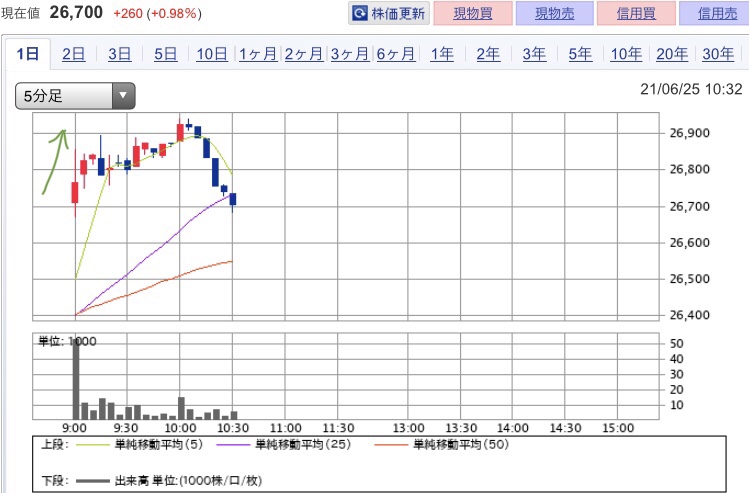Switch to the 3日 chart range
The height and width of the screenshot is (493, 749).
[x=119, y=54]
